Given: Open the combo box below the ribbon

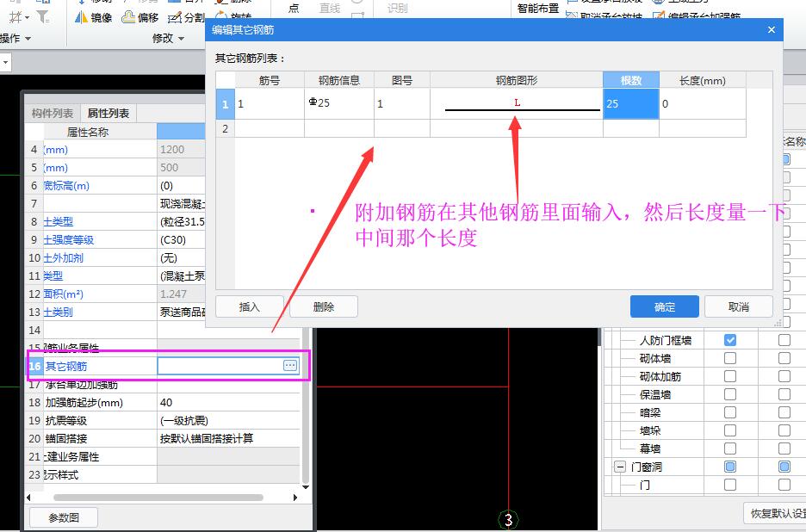Looking at the screenshot, I should point(6,63).
